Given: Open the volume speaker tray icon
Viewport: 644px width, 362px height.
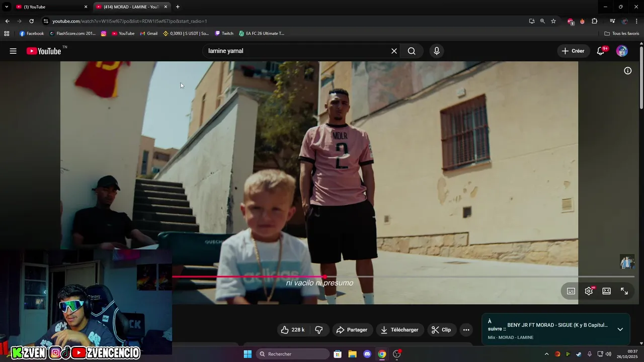Looking at the screenshot, I should point(608,354).
